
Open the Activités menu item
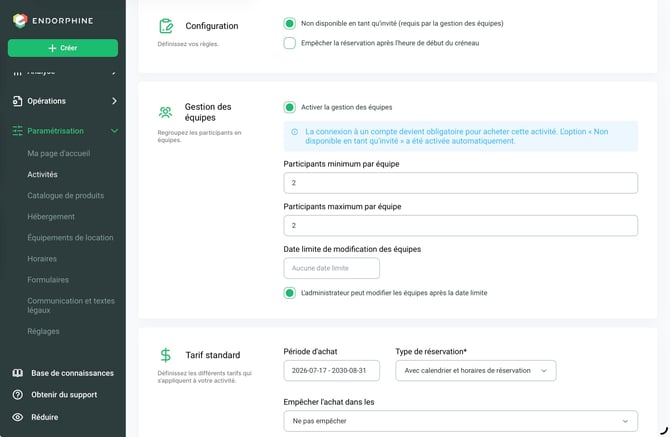coord(42,174)
